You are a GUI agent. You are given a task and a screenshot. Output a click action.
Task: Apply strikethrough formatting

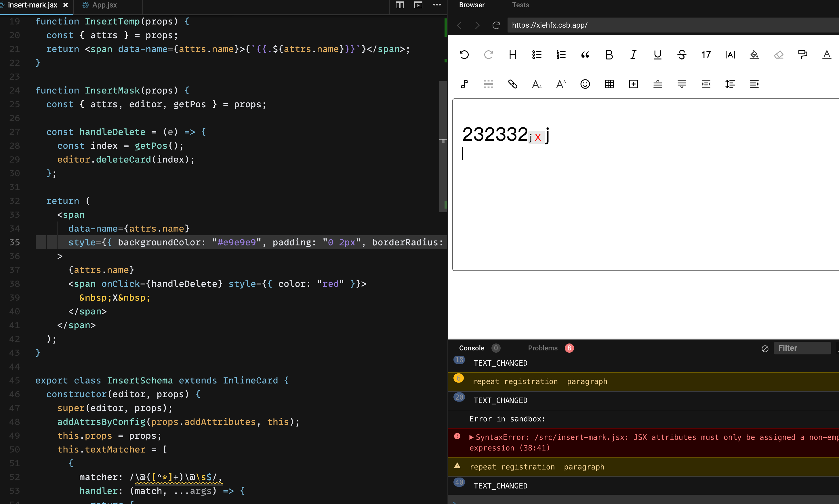click(682, 55)
